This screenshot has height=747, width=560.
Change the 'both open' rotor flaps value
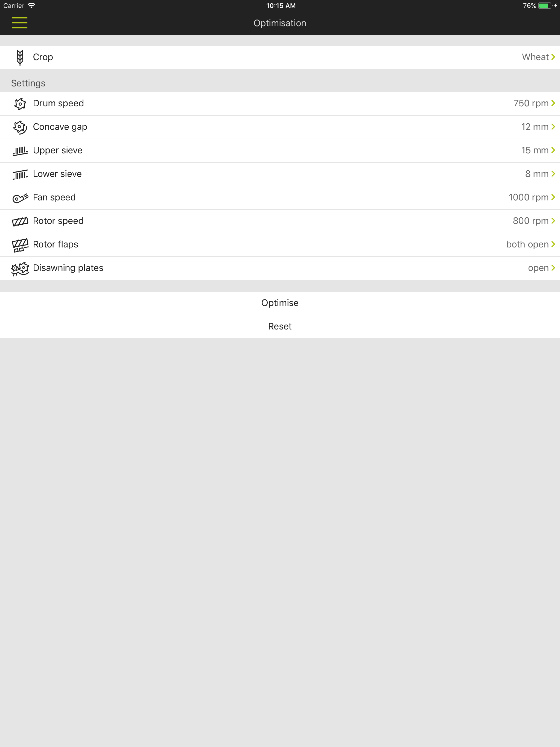tap(527, 244)
